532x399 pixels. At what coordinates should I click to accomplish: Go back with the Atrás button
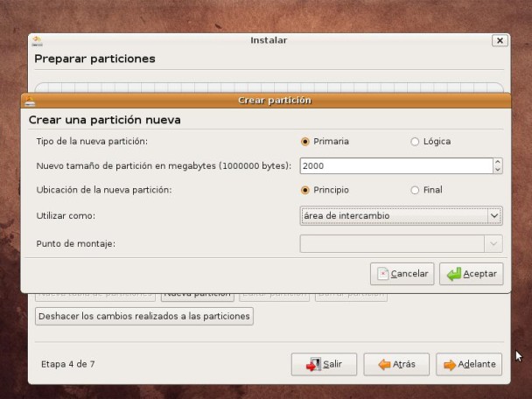point(396,364)
